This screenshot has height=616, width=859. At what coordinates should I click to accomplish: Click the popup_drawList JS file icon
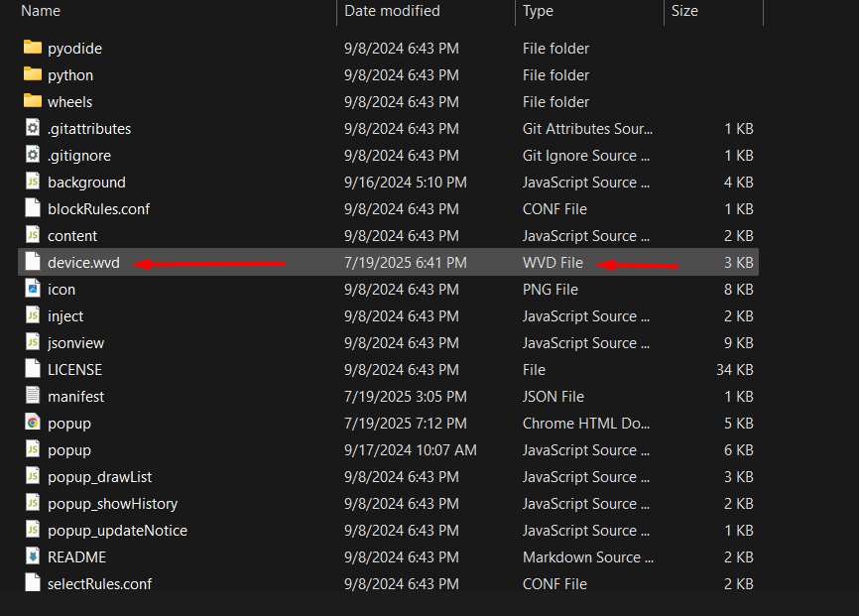(x=33, y=476)
